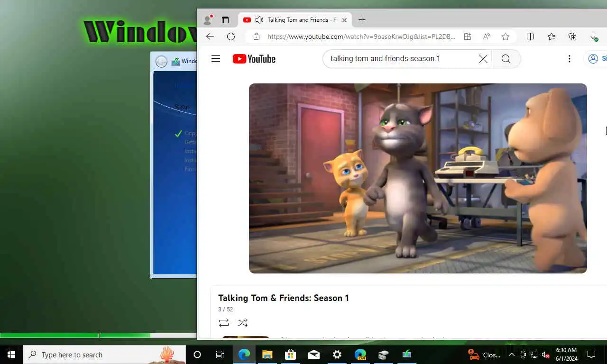Clear the YouTube search query
Viewport: 607px width, 364px height.
(x=483, y=59)
